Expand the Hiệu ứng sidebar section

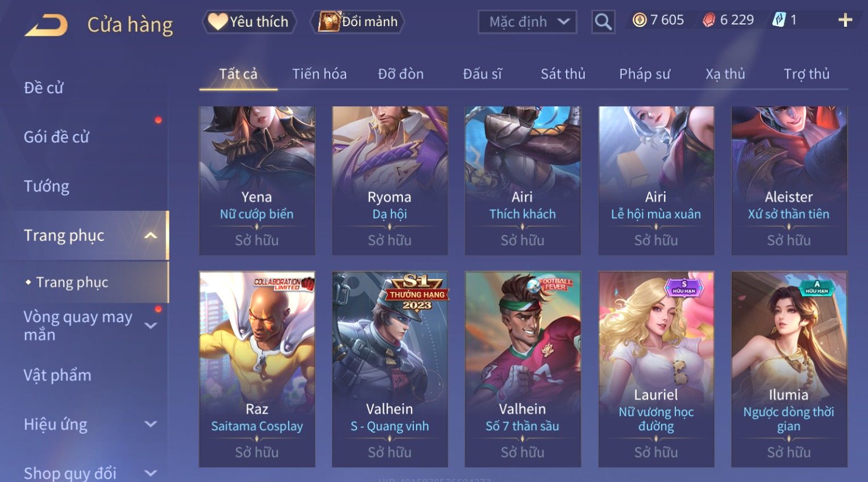pyautogui.click(x=151, y=424)
